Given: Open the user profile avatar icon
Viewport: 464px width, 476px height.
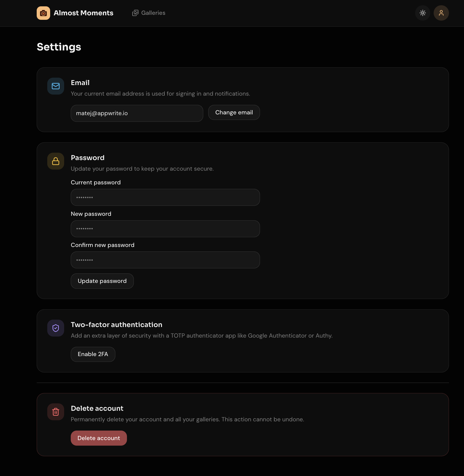Looking at the screenshot, I should [441, 13].
